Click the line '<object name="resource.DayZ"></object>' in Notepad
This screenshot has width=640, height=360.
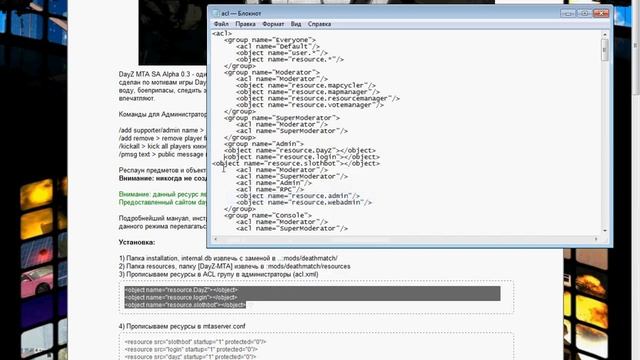pos(300,150)
